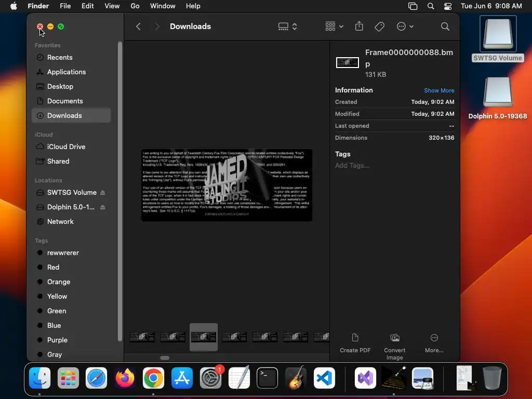Screen dimensions: 532x399
Task: Select the first thumbnail in gallery strip
Action: [142, 337]
